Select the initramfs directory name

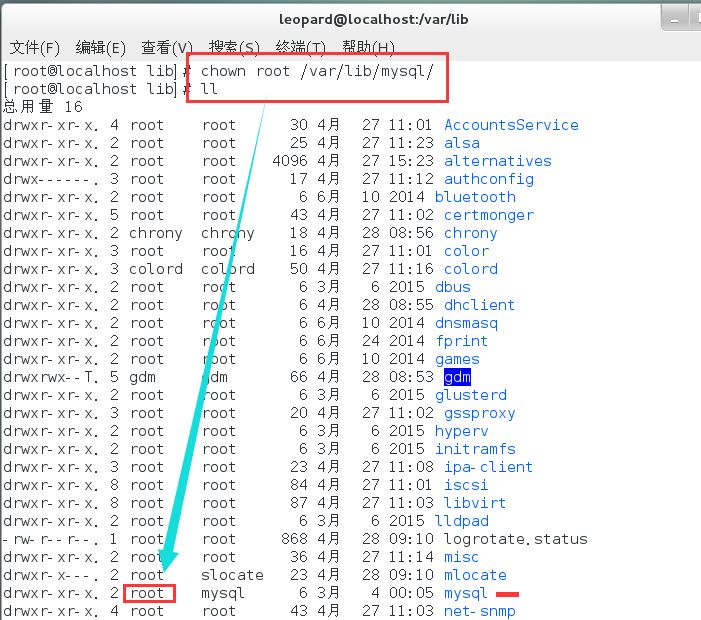475,449
